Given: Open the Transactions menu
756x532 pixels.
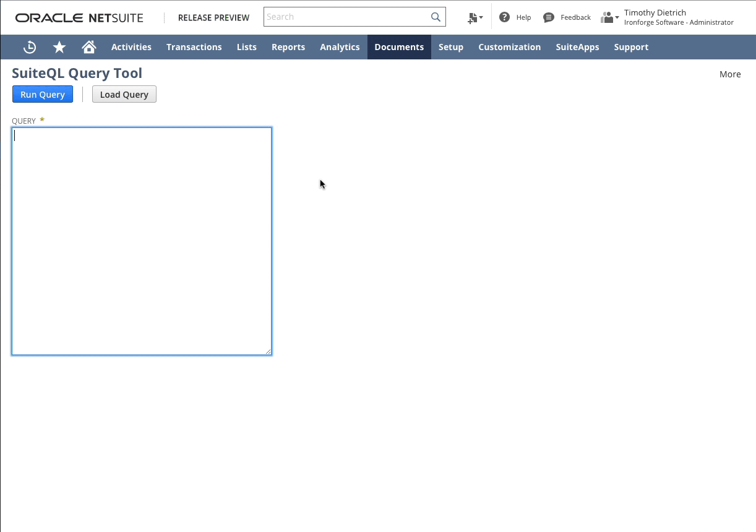Looking at the screenshot, I should pos(194,46).
